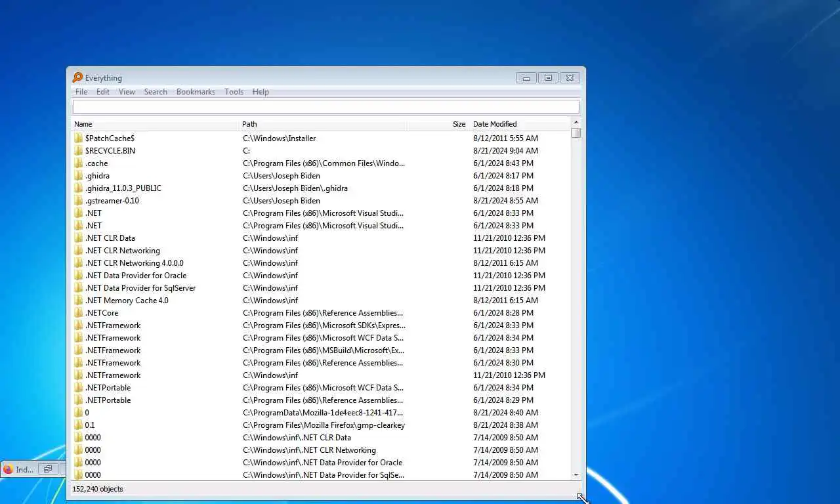The width and height of the screenshot is (840, 504).
Task: Click the path 'C:\Users\Joseph Biden\.ghidra'
Action: (x=295, y=188)
